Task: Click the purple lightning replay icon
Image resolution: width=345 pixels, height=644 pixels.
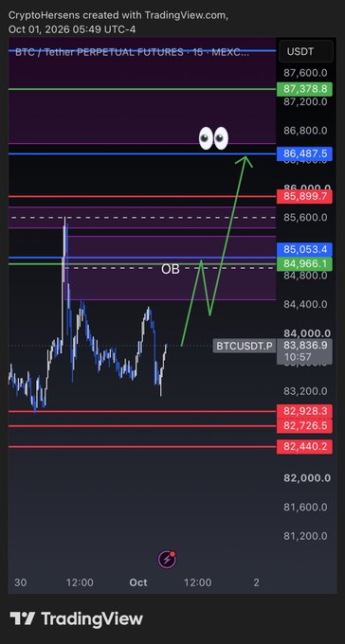Action: [x=167, y=559]
